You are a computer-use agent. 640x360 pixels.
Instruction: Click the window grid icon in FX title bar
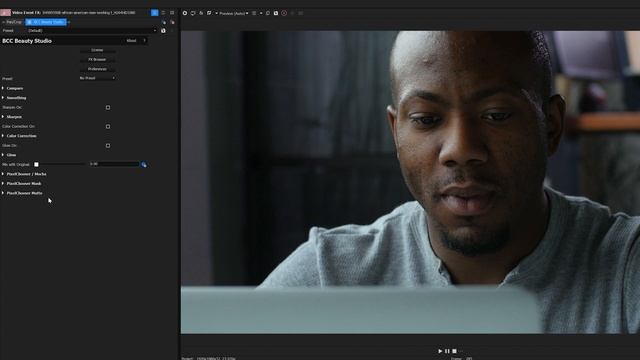point(172,13)
